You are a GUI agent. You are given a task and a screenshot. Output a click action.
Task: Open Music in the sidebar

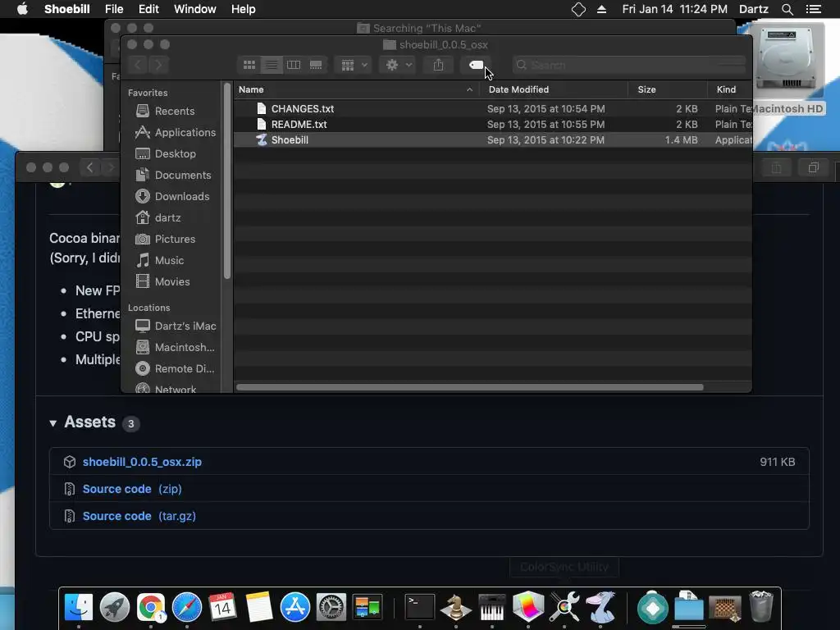click(160, 260)
